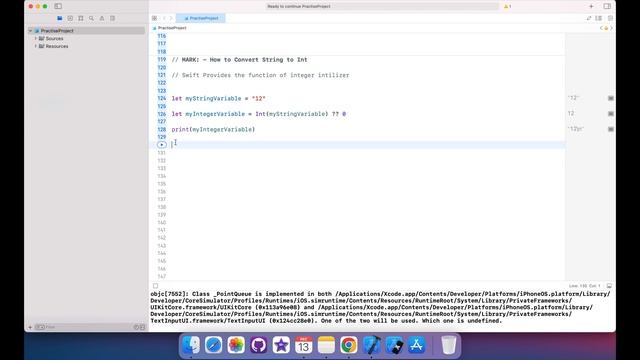Open the Library plus button

coord(591,6)
